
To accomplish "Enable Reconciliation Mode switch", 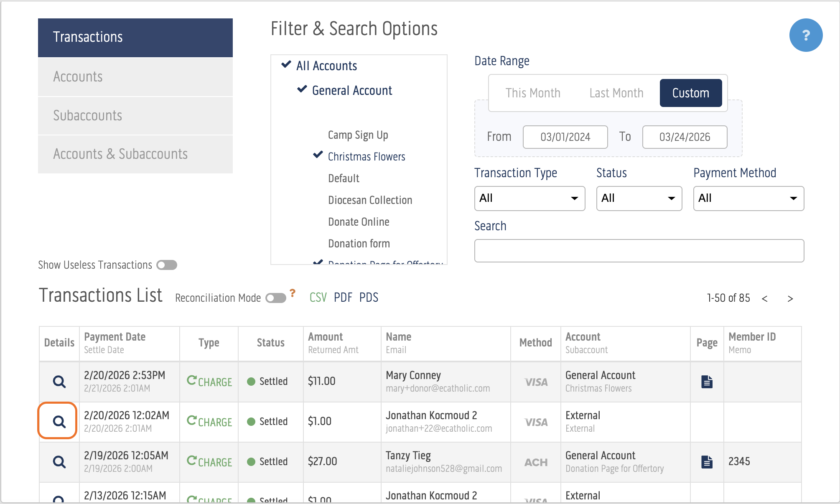I will [275, 298].
